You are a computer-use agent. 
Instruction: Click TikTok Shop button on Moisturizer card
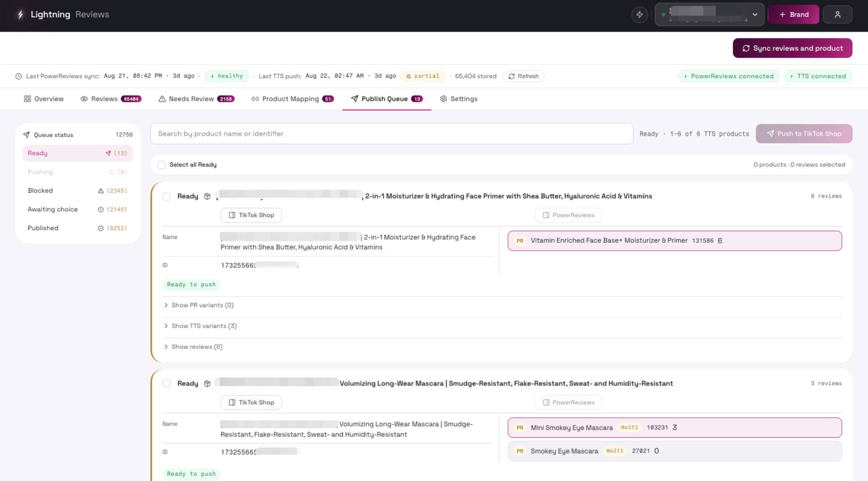[251, 216]
